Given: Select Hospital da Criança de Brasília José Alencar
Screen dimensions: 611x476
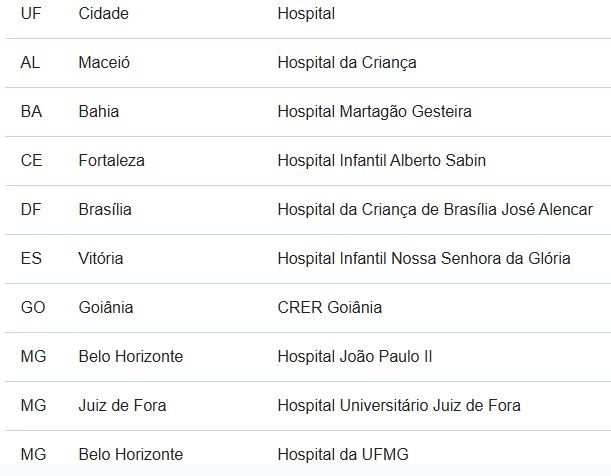Looking at the screenshot, I should coord(435,210).
